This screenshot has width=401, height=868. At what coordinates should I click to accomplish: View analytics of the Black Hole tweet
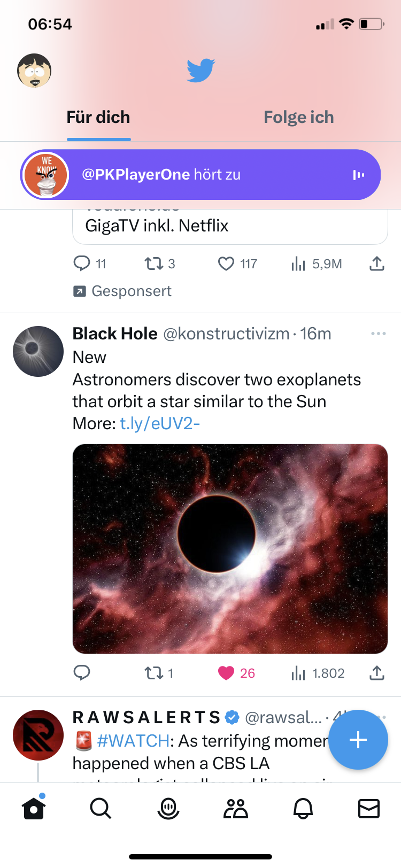click(x=298, y=673)
